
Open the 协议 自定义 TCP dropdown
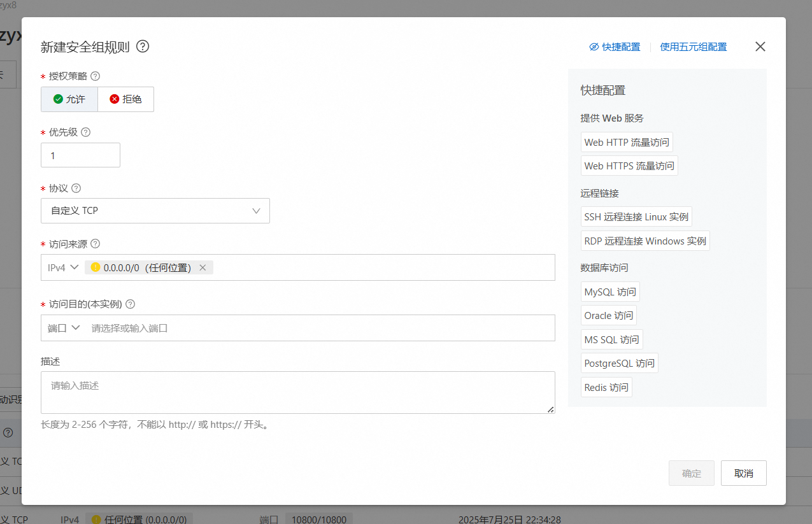tap(155, 211)
